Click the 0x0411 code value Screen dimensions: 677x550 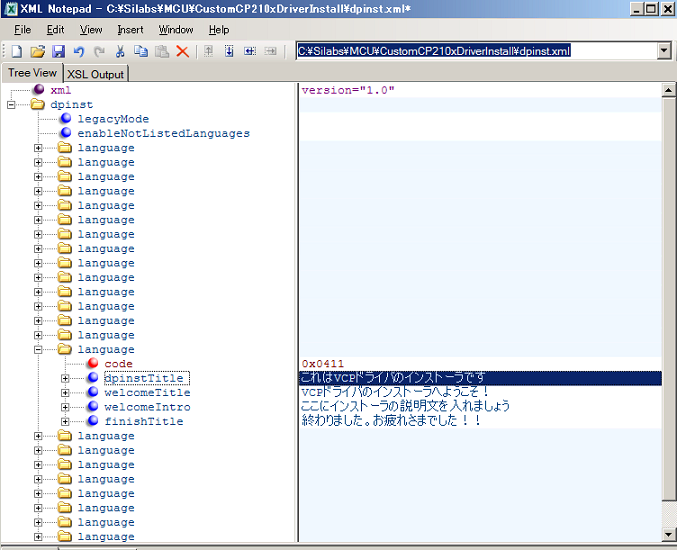point(323,364)
